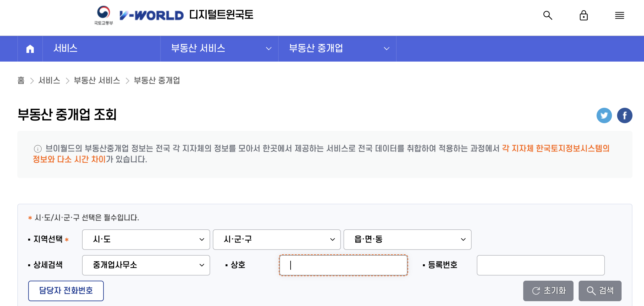Viewport: 644px width, 306px height.
Task: Expand the 부동산 중개업 navigation menu
Action: (x=337, y=49)
